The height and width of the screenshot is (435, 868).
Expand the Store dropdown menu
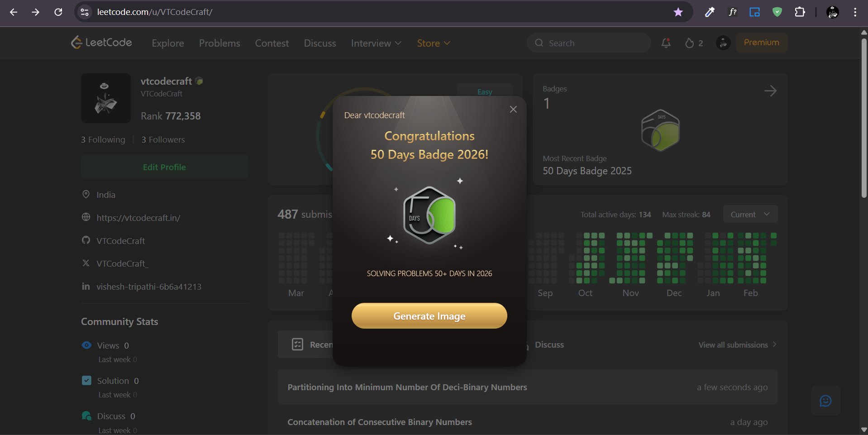(434, 43)
